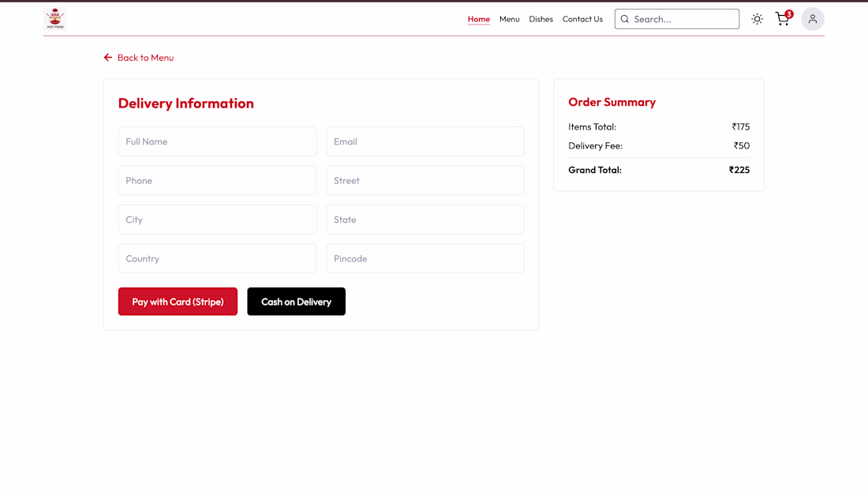Click the Country field
The height and width of the screenshot is (496, 868).
[x=217, y=258]
